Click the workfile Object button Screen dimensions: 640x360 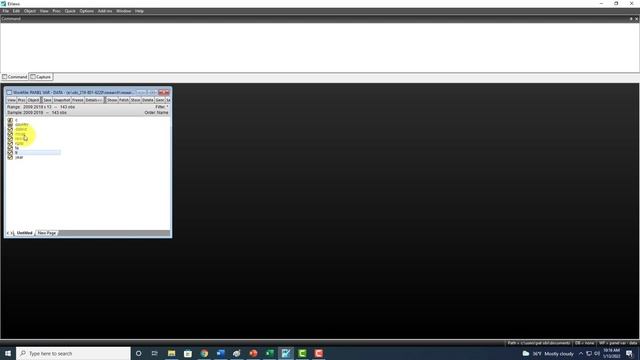tap(33, 100)
